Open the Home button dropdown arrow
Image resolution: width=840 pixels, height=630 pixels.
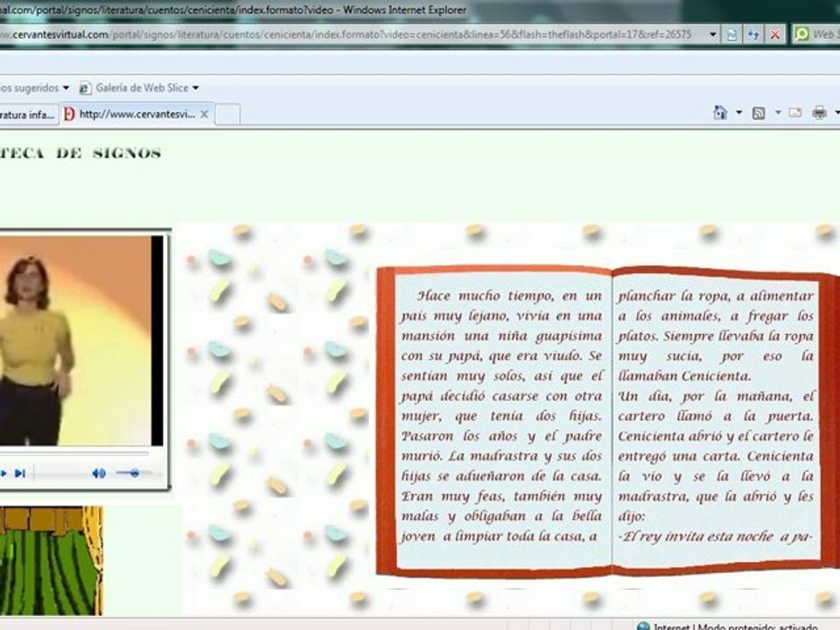click(738, 113)
